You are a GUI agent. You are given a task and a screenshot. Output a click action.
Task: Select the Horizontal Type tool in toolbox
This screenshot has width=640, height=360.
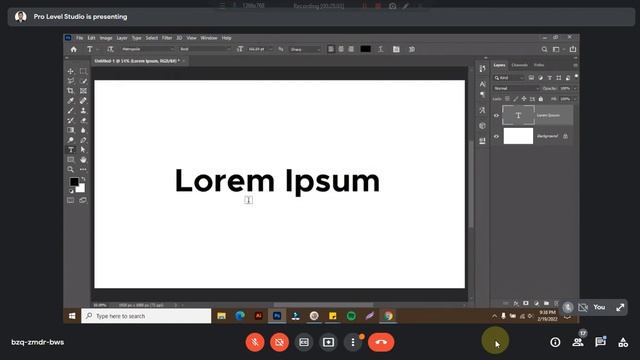pyautogui.click(x=71, y=150)
